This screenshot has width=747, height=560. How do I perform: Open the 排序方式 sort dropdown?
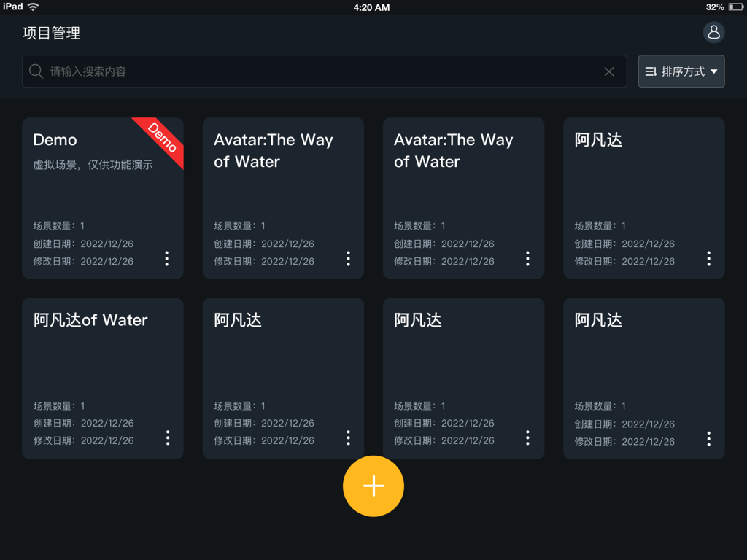point(681,71)
